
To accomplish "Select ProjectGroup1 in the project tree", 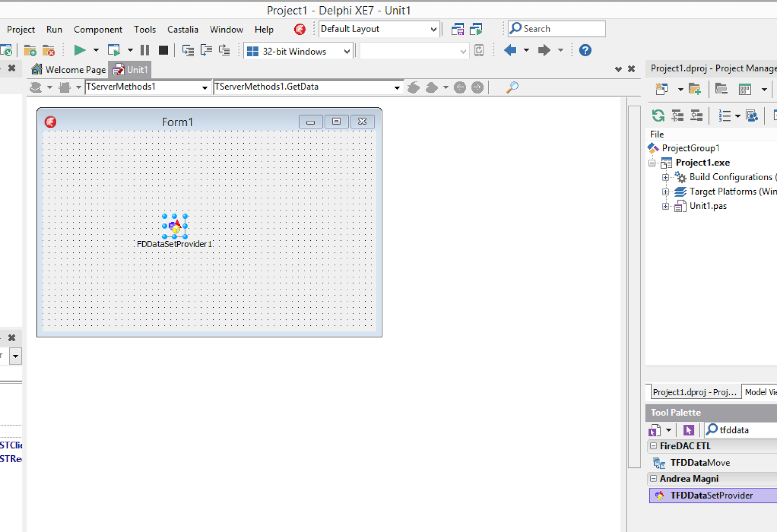I will [691, 148].
